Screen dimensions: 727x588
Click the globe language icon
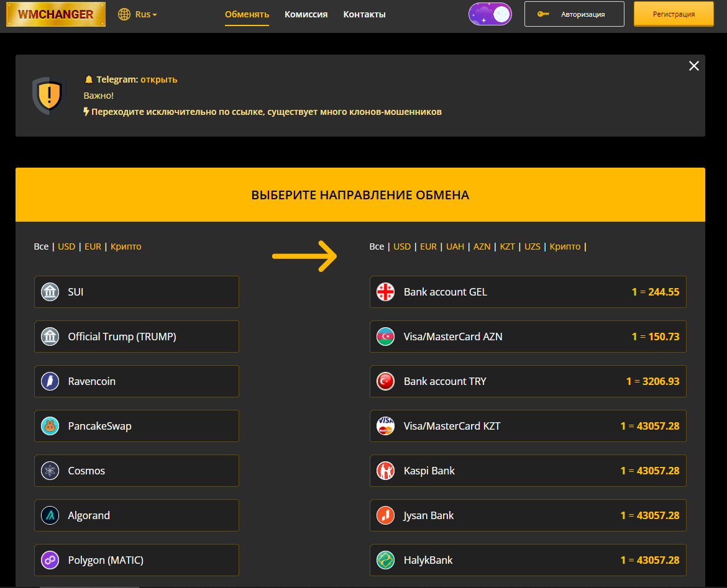pos(124,14)
